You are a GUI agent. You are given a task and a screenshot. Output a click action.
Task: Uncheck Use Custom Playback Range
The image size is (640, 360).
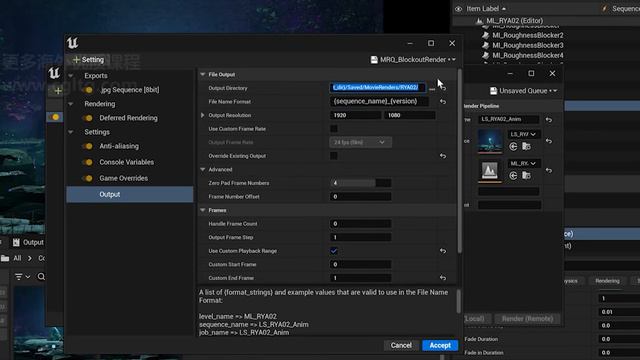(334, 251)
